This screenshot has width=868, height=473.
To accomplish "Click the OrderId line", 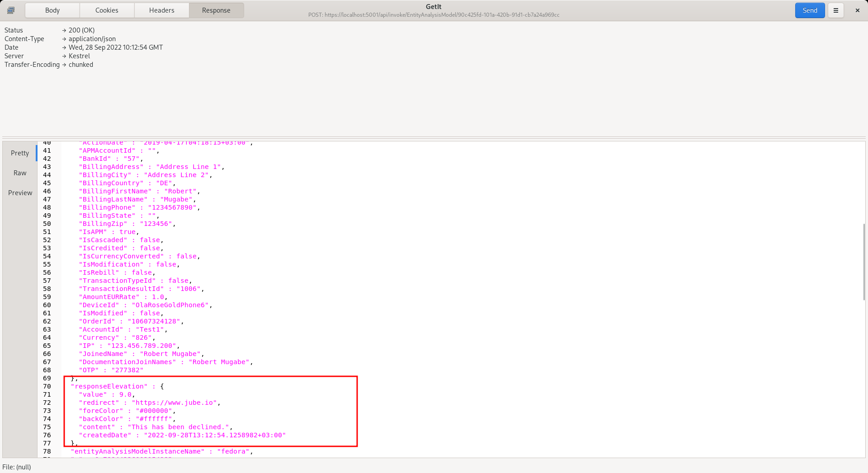I will 131,321.
